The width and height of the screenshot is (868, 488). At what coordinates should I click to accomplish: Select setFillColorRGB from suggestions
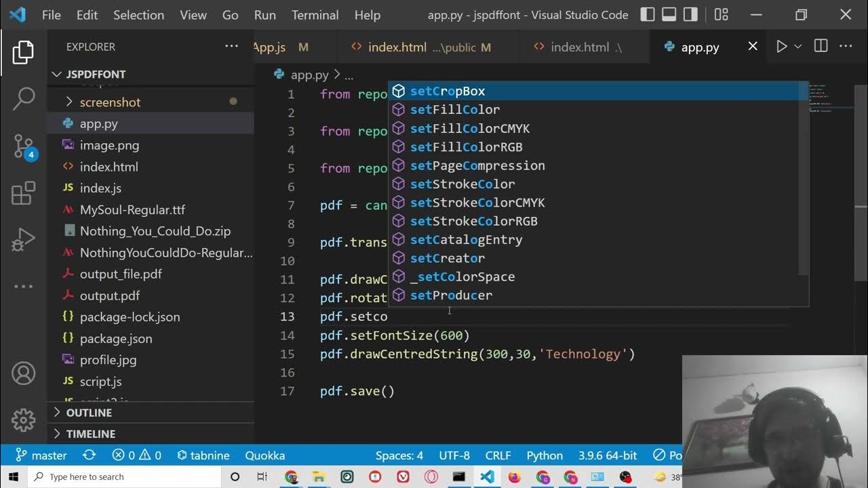point(466,147)
